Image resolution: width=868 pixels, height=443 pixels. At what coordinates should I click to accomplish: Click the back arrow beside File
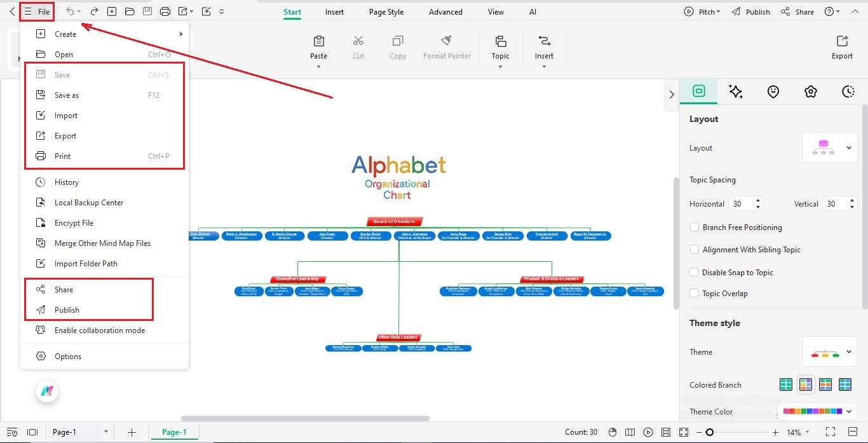click(12, 11)
